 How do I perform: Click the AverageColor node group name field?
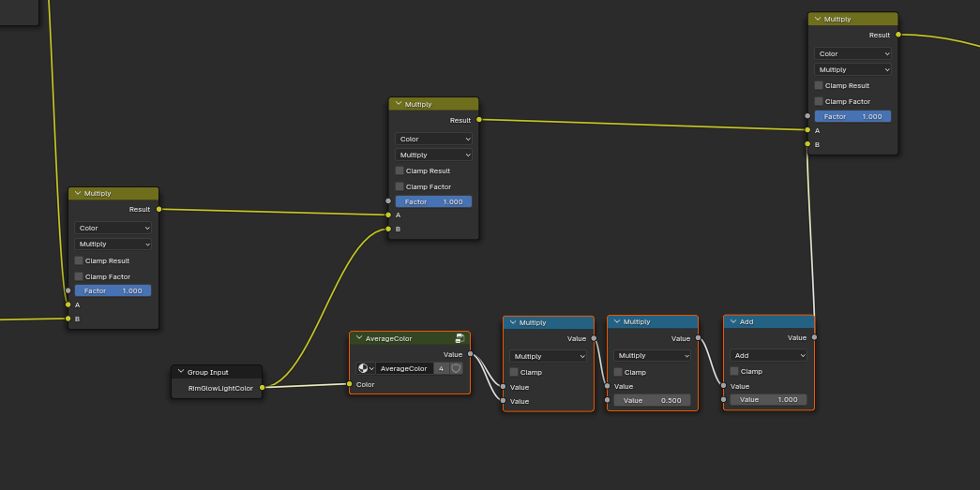coord(404,368)
